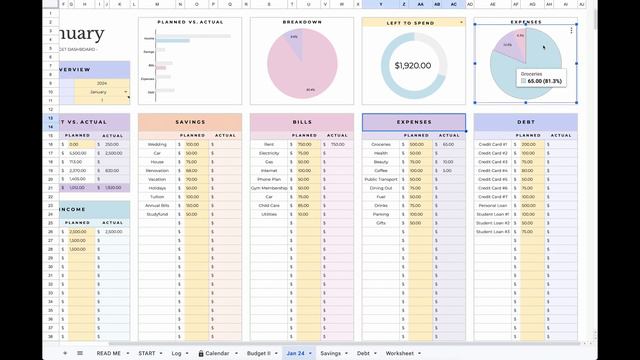
Task: Select highlighted column header Y
Action: [x=381, y=4]
